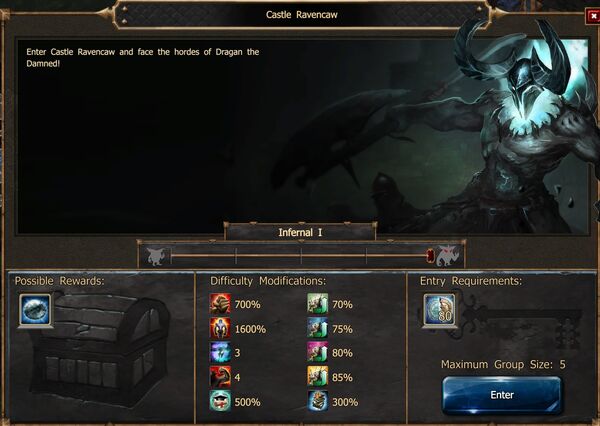The image size is (600, 426).
Task: Click the 500% drop bonus icon
Action: coord(220,401)
